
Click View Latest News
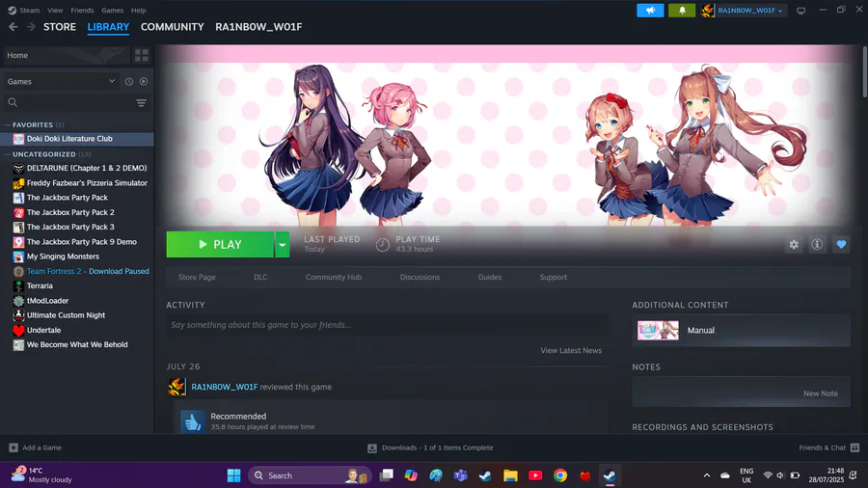(x=571, y=350)
